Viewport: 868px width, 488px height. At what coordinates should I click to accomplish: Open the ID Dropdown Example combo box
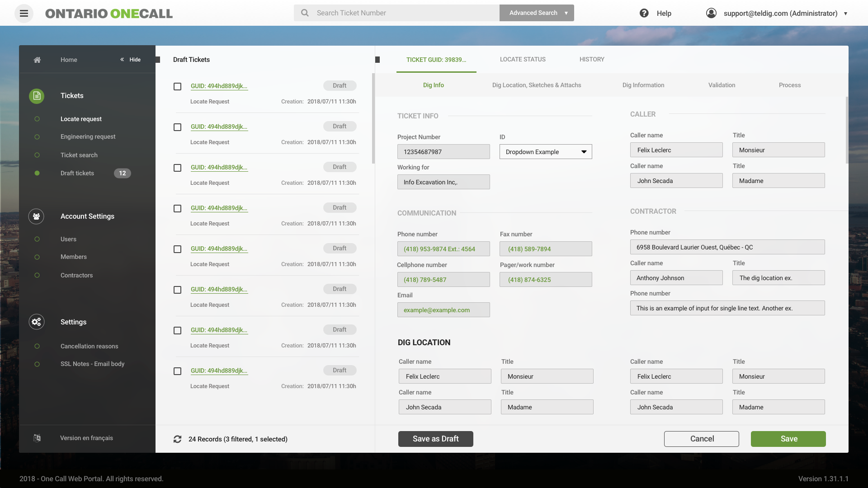click(x=545, y=152)
